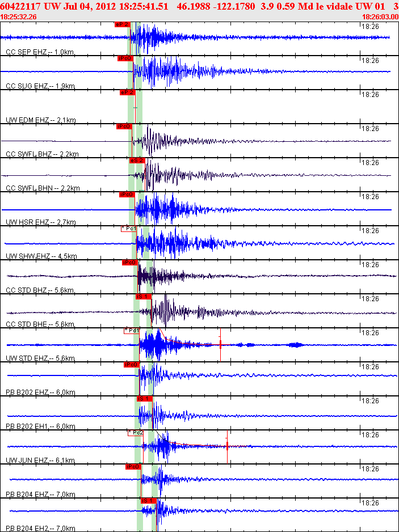
Task: Select the iS 1 pick flag on PB B202 EH1
Action: (145, 398)
